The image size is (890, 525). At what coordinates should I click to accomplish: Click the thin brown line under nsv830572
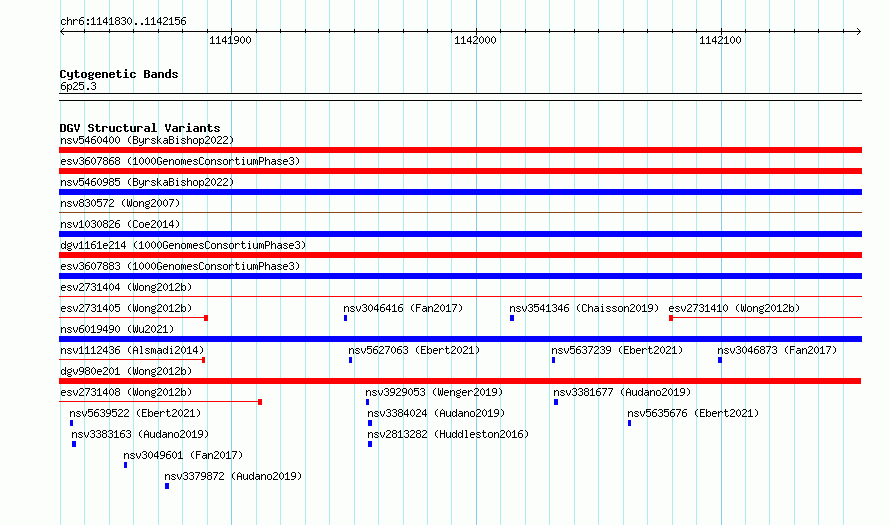pos(460,213)
